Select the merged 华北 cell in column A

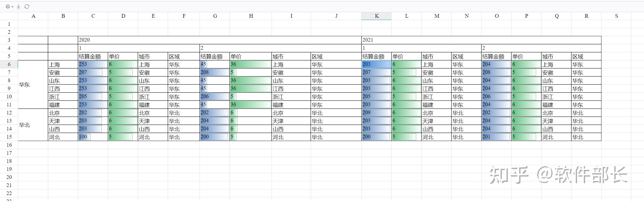(33, 125)
